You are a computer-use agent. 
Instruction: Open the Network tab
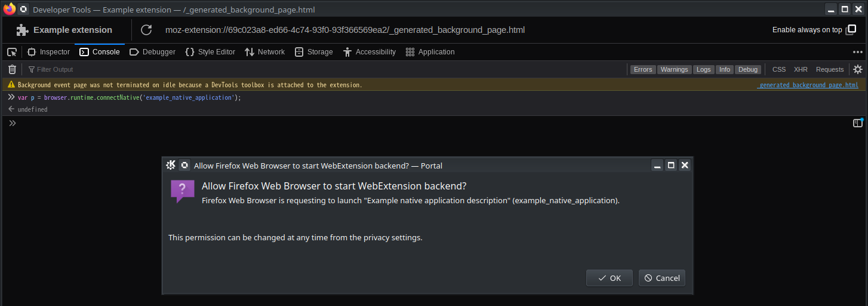point(264,52)
